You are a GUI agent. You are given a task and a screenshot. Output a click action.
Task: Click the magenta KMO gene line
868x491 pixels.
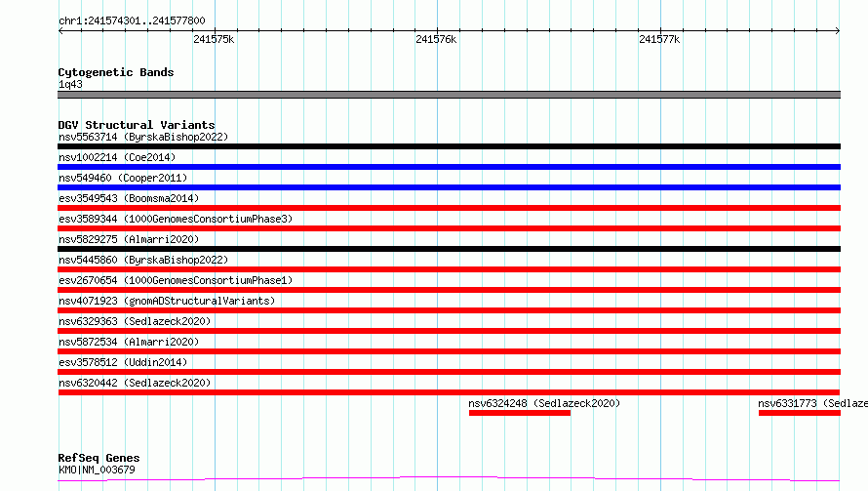pyautogui.click(x=449, y=478)
